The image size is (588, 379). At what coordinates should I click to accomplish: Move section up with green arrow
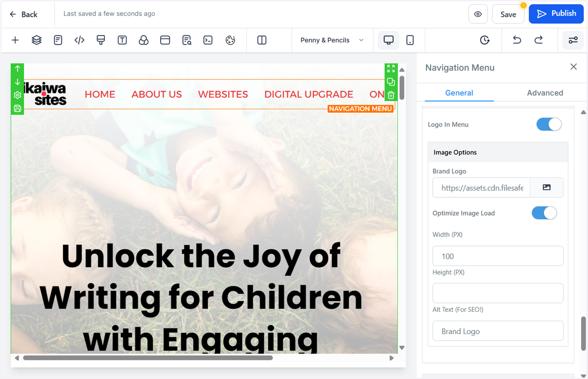point(18,69)
